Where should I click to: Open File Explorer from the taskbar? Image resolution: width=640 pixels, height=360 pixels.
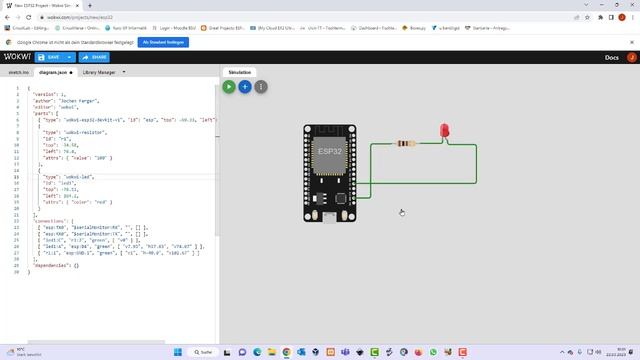click(x=272, y=352)
